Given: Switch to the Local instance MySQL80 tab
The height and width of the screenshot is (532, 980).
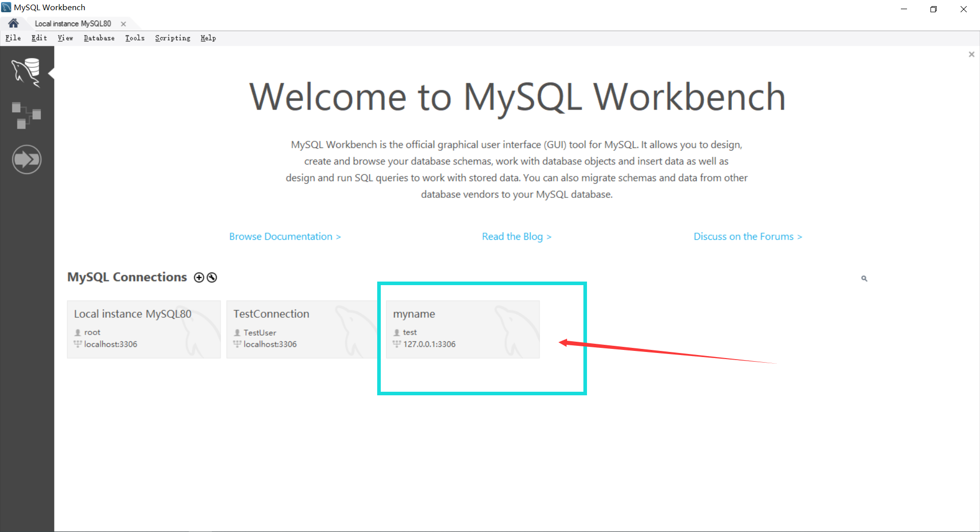Looking at the screenshot, I should 72,23.
